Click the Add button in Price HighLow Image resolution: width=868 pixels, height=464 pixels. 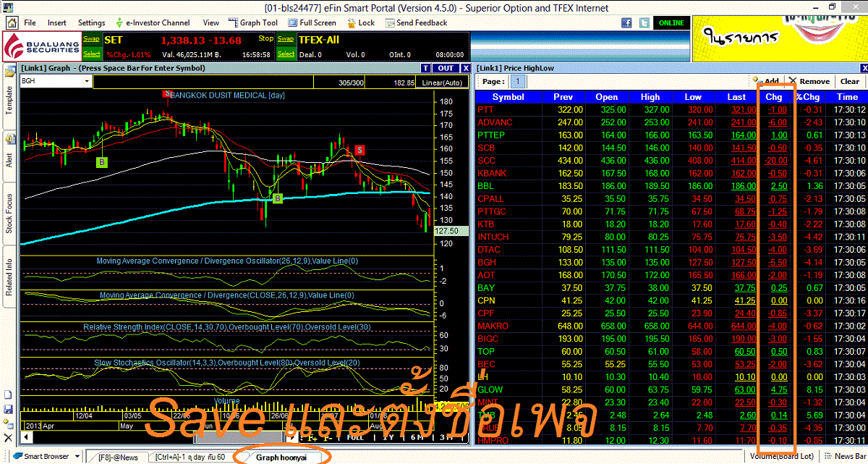767,82
